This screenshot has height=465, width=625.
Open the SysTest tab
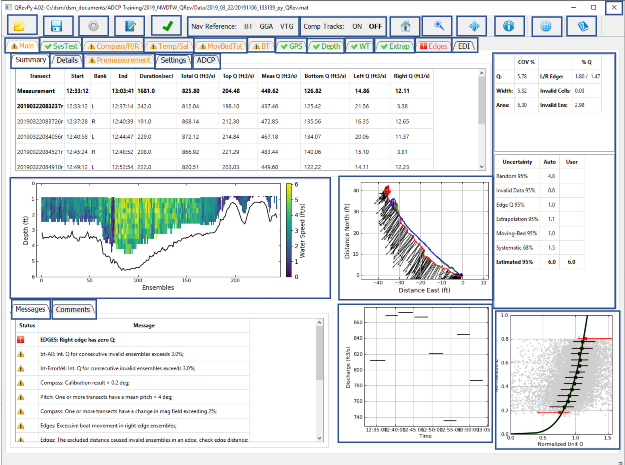pos(61,46)
